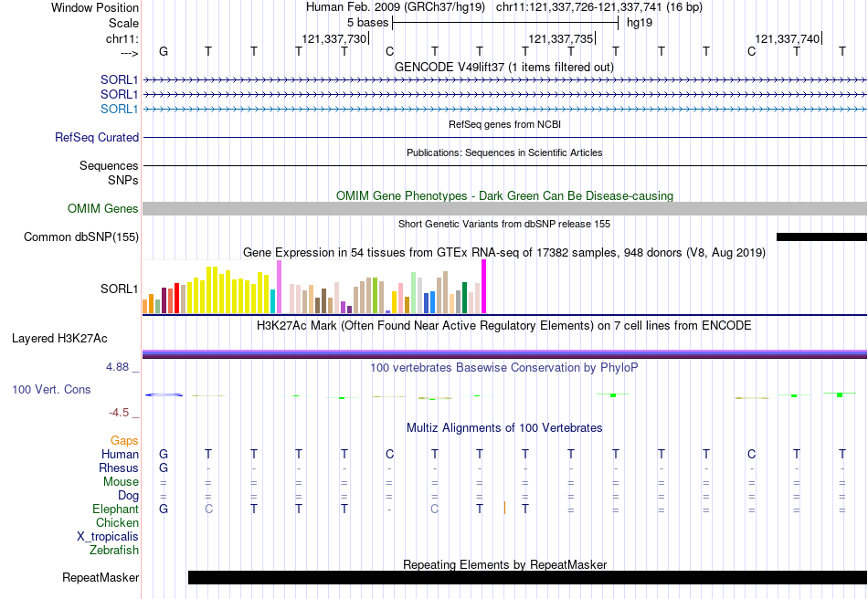Image resolution: width=868 pixels, height=599 pixels.
Task: Click the hg19 label beside scale bar
Action: pyautogui.click(x=640, y=23)
